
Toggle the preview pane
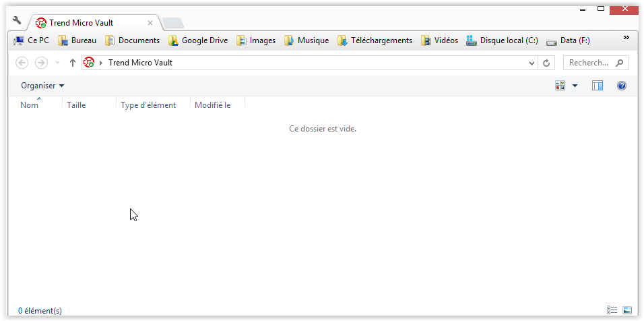pos(597,86)
